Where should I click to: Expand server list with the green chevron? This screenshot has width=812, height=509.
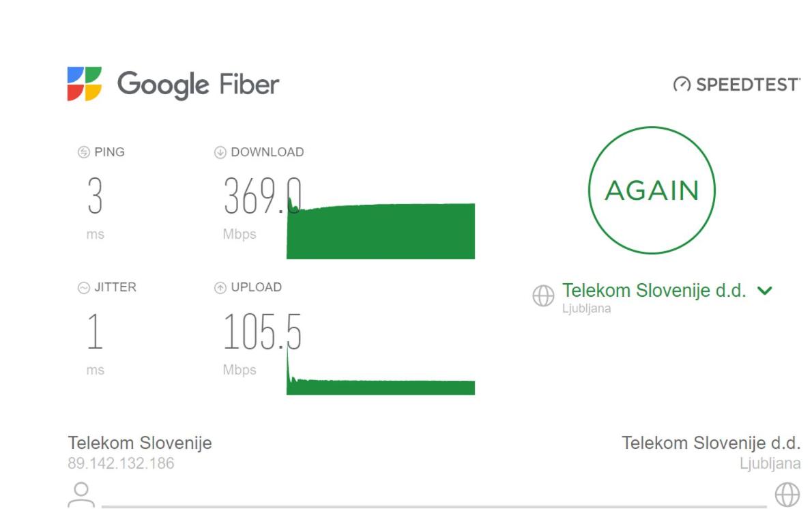tap(764, 291)
